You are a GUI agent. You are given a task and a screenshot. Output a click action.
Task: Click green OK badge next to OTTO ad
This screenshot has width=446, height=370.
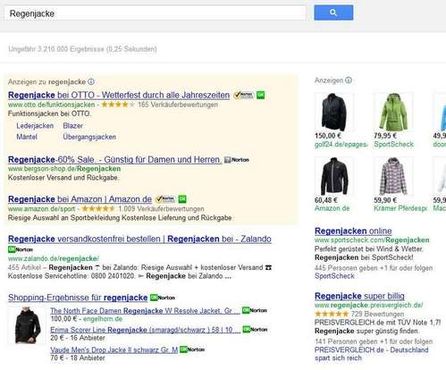[x=261, y=95]
